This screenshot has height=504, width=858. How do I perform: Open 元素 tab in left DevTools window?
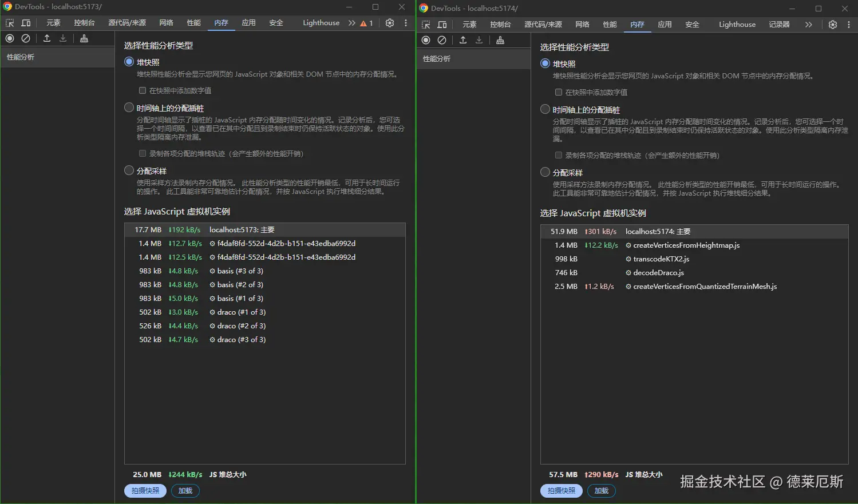pyautogui.click(x=54, y=23)
